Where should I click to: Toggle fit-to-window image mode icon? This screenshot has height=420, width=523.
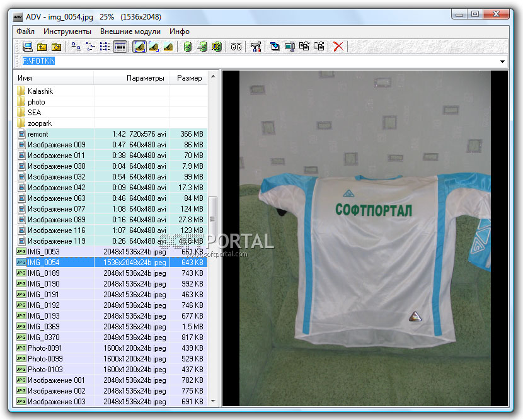[139, 47]
